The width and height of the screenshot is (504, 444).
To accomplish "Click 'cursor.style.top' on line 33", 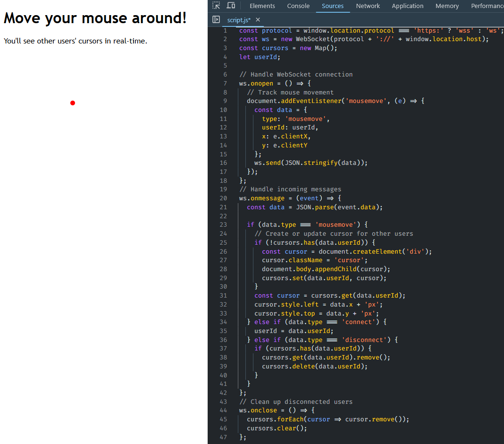I will coord(285,313).
